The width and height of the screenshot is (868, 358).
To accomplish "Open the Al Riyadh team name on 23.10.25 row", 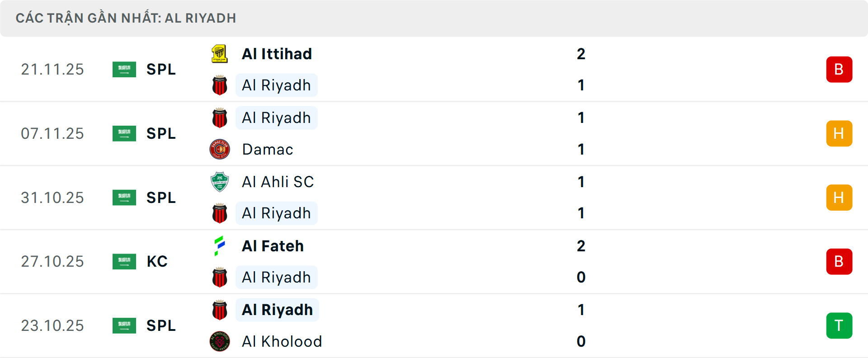I will [x=277, y=310].
